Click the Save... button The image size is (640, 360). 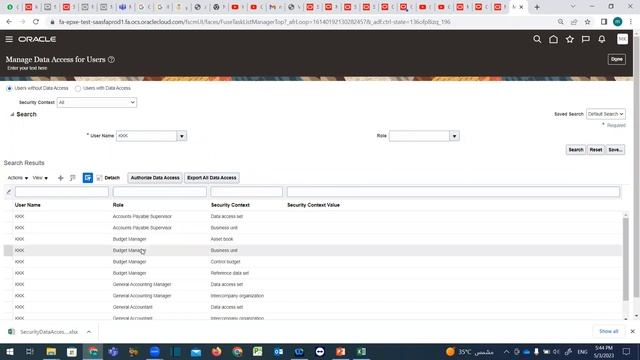coord(615,150)
